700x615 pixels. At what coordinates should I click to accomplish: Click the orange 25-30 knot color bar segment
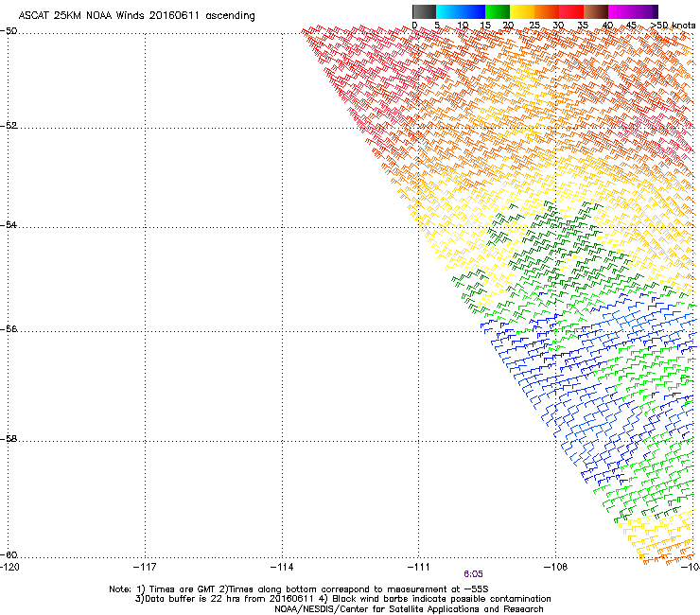547,11
